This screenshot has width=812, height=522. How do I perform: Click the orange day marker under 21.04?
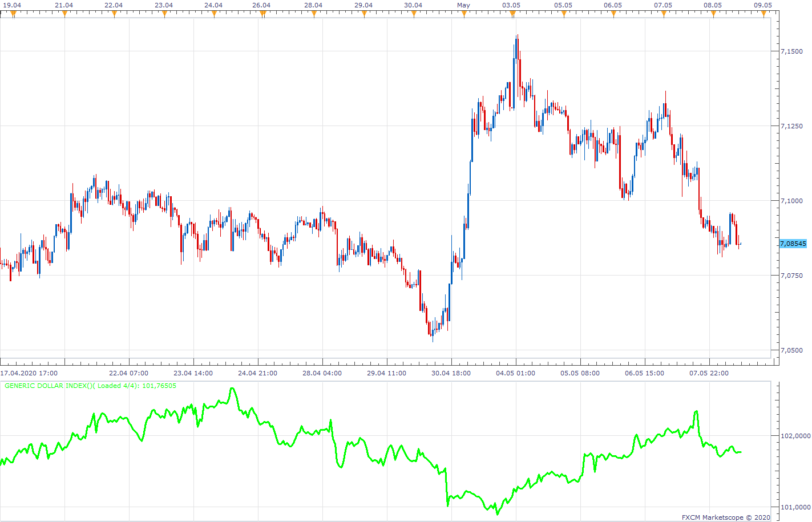(64, 14)
